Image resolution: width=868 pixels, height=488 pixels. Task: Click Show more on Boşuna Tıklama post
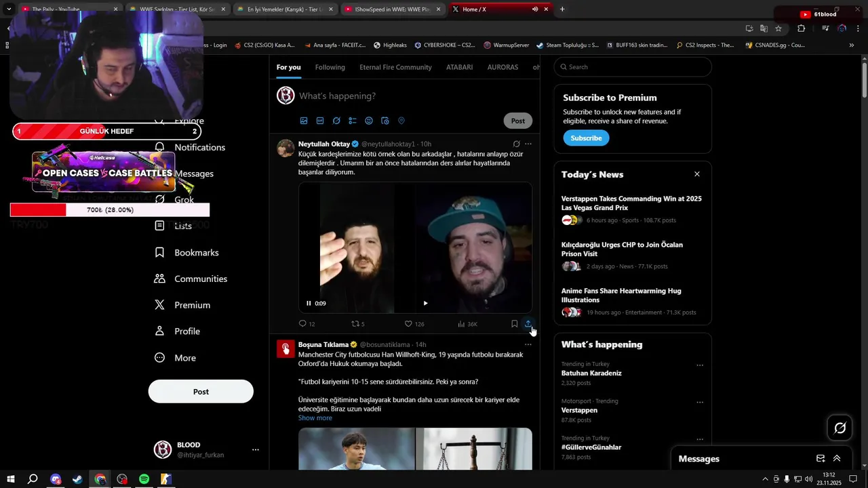(x=315, y=418)
